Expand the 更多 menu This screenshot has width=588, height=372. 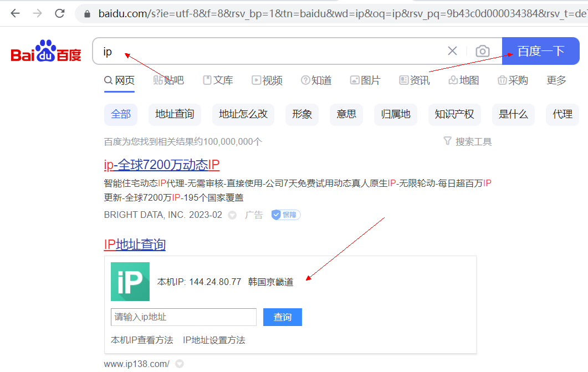(556, 80)
